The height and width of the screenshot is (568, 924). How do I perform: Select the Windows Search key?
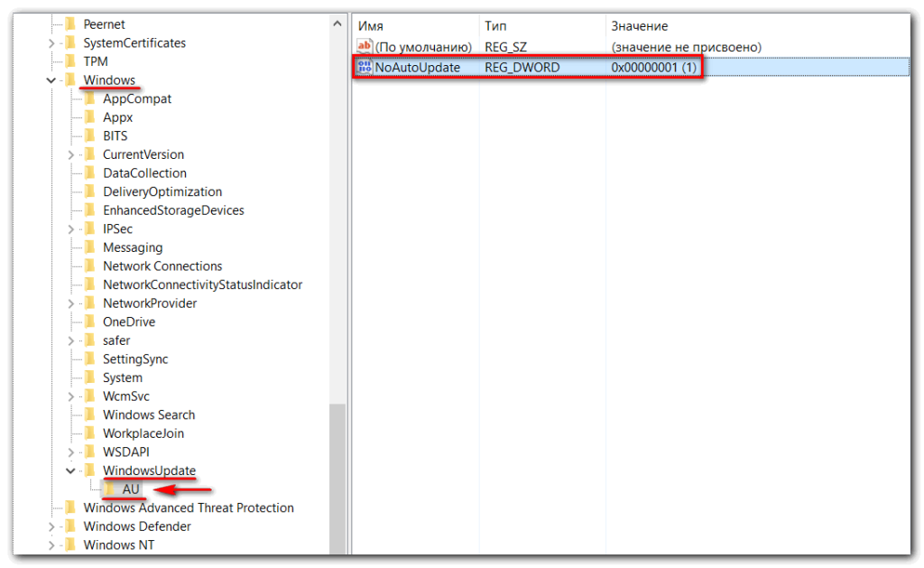pyautogui.click(x=149, y=415)
